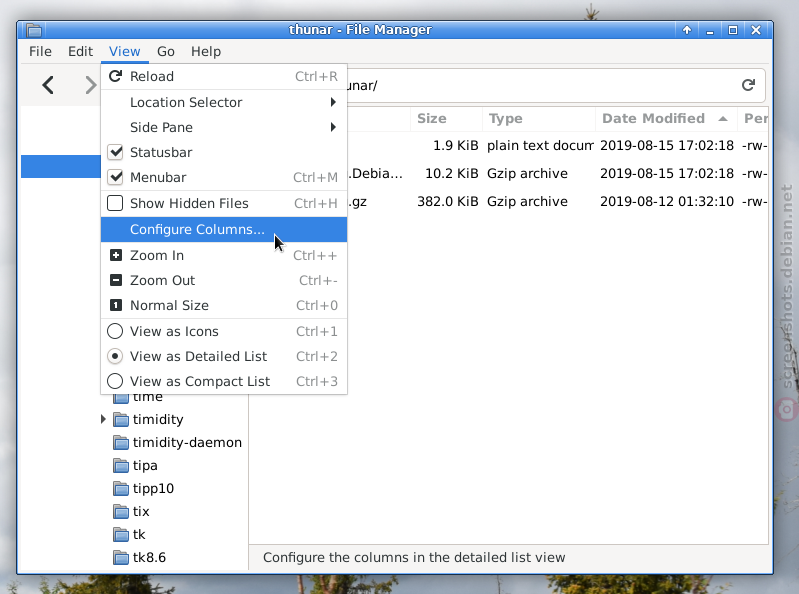799x594 pixels.
Task: Click the Normal Size menu entry
Action: (224, 305)
